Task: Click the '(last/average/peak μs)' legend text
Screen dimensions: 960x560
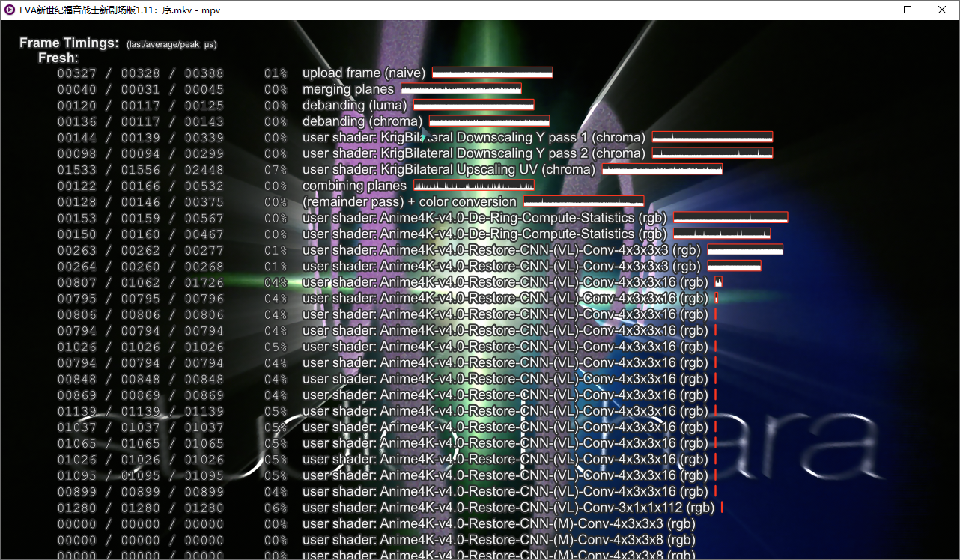Action: [x=171, y=45]
